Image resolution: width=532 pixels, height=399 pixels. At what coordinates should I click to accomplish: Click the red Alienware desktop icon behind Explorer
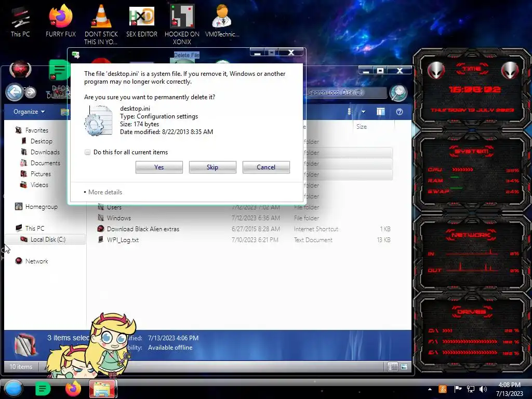coord(20,70)
